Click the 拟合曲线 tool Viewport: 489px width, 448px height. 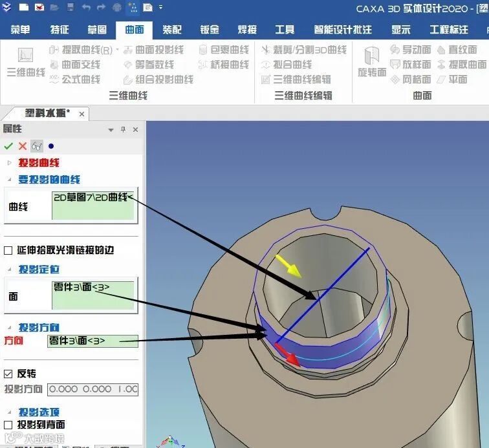click(x=287, y=65)
